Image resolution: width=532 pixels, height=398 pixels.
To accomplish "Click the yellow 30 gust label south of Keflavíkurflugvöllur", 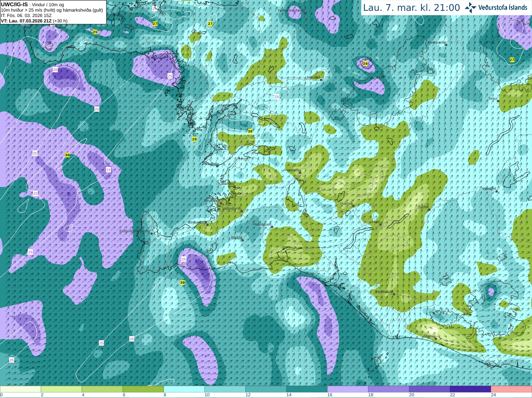I will point(182,283).
